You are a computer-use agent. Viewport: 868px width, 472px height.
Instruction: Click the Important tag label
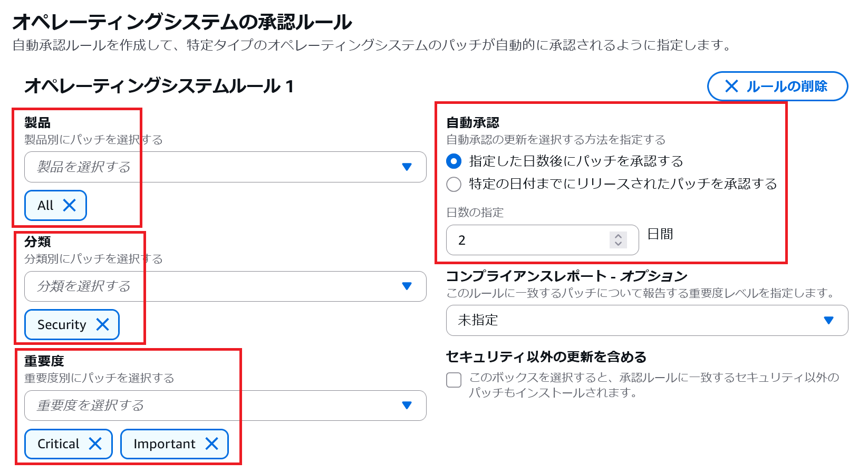(164, 444)
